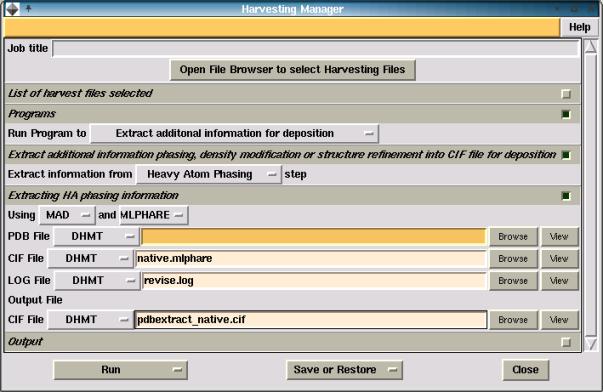Open the MLPHARE program dropdown
This screenshot has height=392, width=603.
tap(154, 215)
